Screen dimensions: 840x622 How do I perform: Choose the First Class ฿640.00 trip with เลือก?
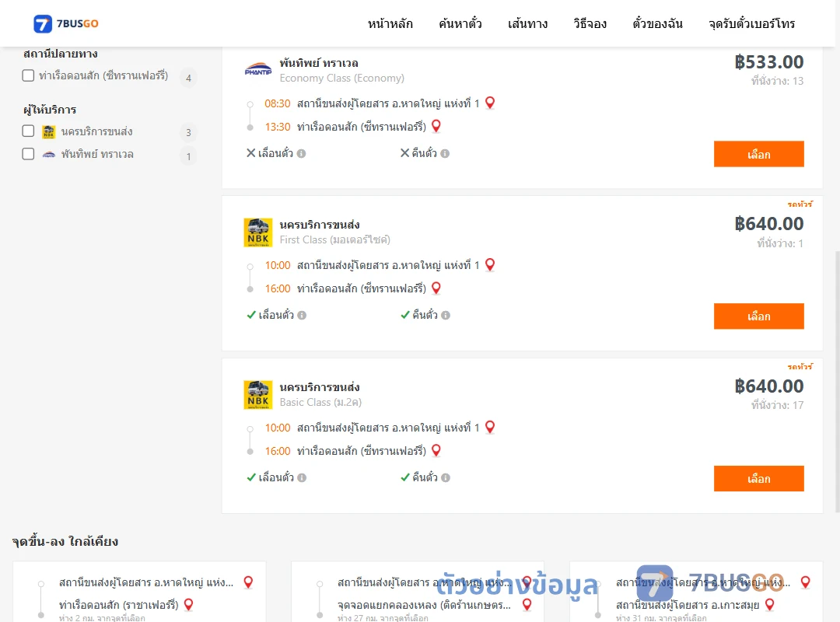[758, 316]
